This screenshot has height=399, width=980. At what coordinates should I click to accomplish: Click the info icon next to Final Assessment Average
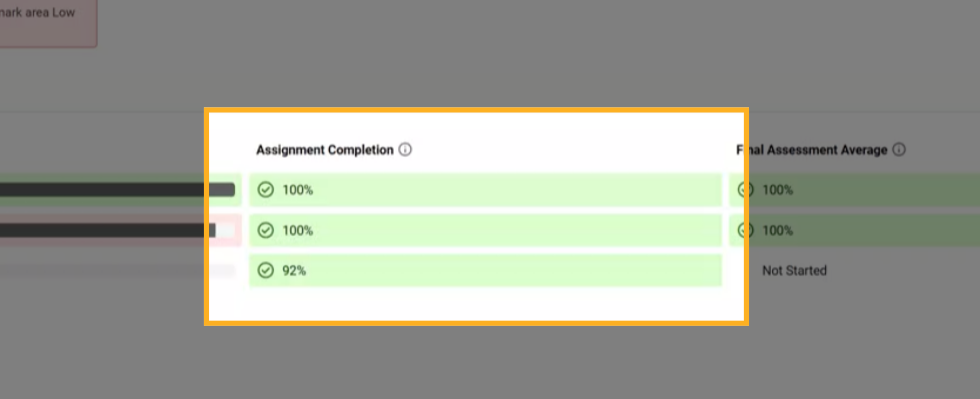click(900, 149)
